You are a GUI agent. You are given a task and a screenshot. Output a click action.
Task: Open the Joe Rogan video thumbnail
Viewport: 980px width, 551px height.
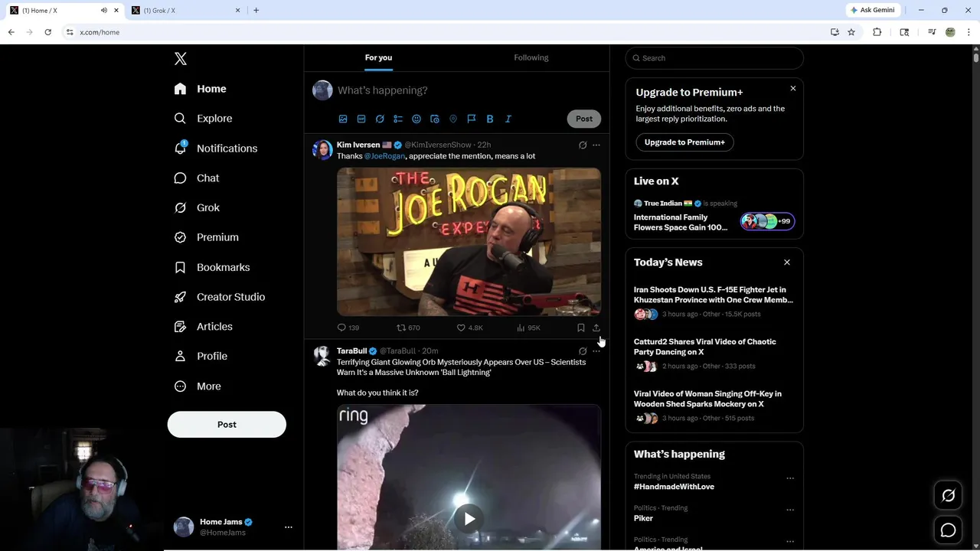click(x=469, y=241)
